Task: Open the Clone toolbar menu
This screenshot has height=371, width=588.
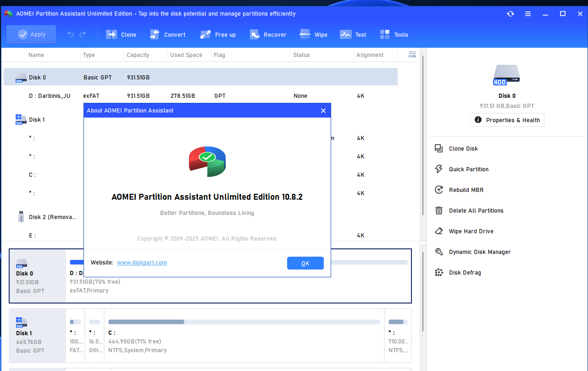Action: coord(121,34)
